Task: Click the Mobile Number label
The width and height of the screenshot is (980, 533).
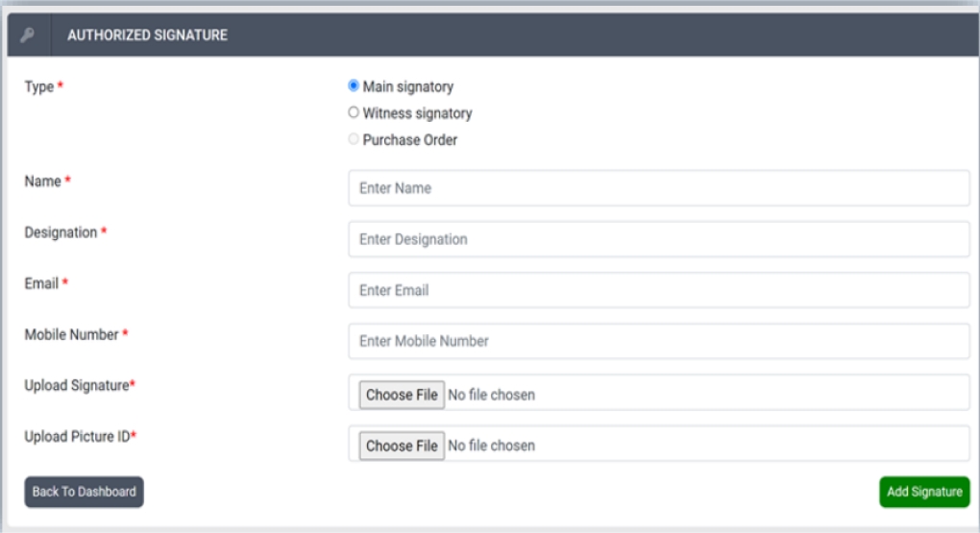Action: tap(71, 334)
